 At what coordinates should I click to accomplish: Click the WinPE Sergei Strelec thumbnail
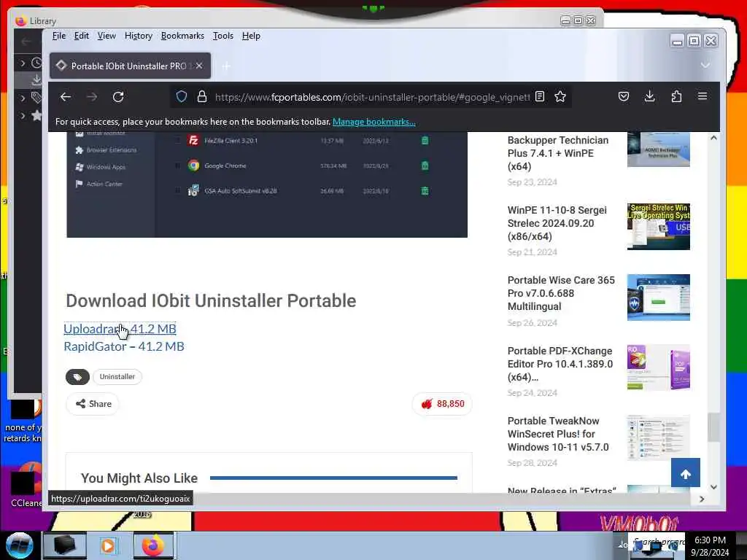click(659, 227)
